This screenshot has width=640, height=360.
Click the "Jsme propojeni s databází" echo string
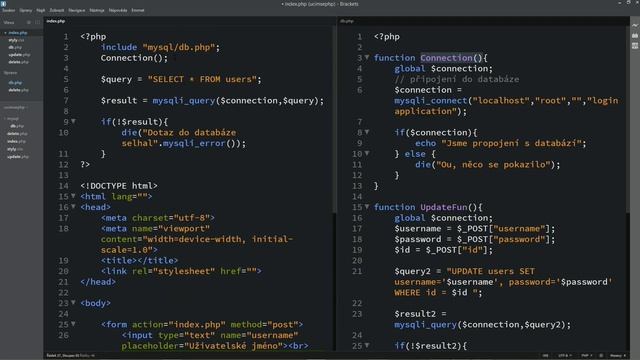click(511, 143)
